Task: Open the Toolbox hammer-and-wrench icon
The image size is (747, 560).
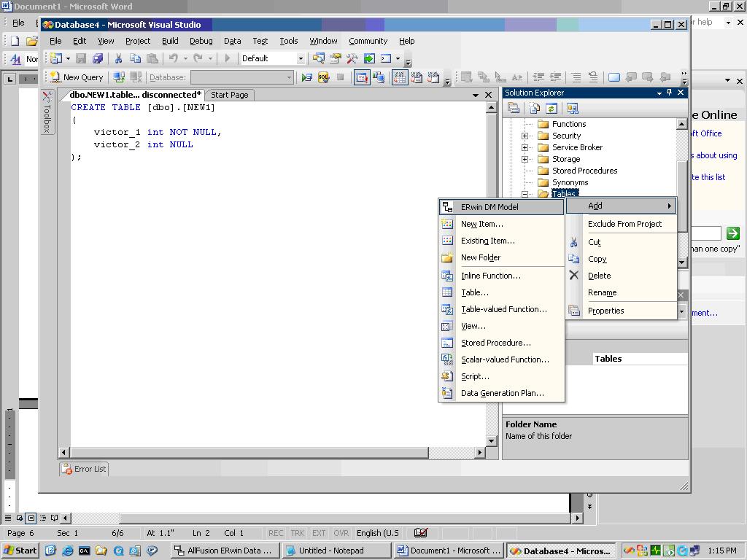Action: click(352, 58)
